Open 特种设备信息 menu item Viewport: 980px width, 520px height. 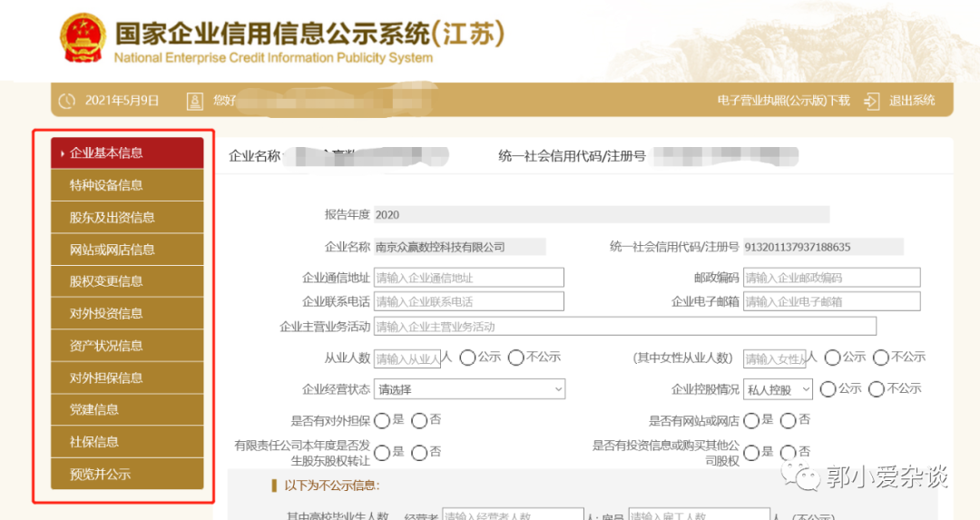pyautogui.click(x=128, y=185)
